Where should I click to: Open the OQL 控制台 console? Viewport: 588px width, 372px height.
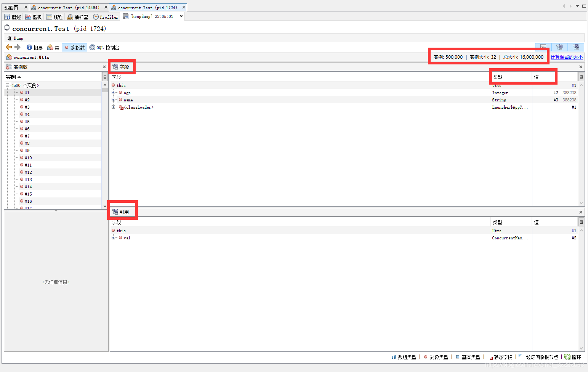104,48
